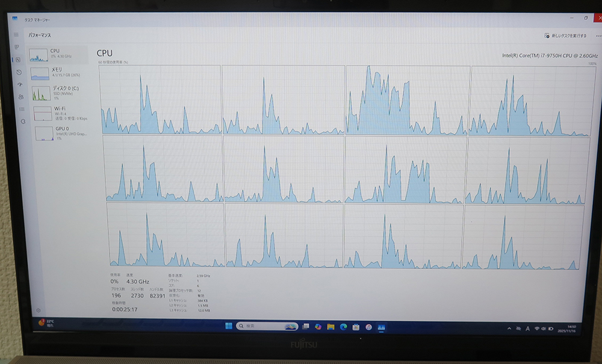Click the 384 KB L1 cache value
The height and width of the screenshot is (364, 602).
[x=203, y=301]
